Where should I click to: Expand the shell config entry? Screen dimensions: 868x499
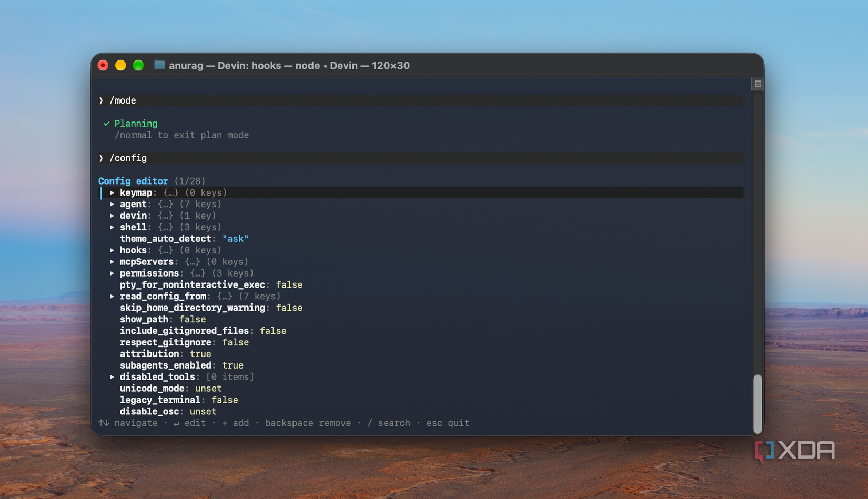pos(112,227)
